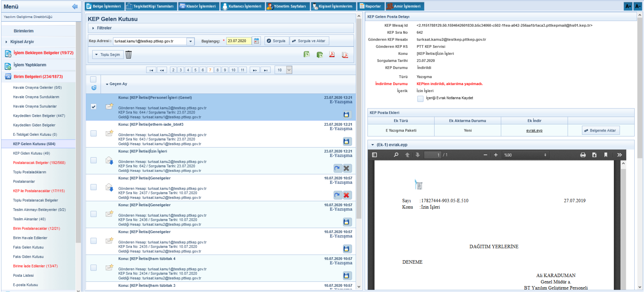The height and width of the screenshot is (292, 644).
Task: Collapse the left Menü panel arrow
Action: click(x=75, y=7)
